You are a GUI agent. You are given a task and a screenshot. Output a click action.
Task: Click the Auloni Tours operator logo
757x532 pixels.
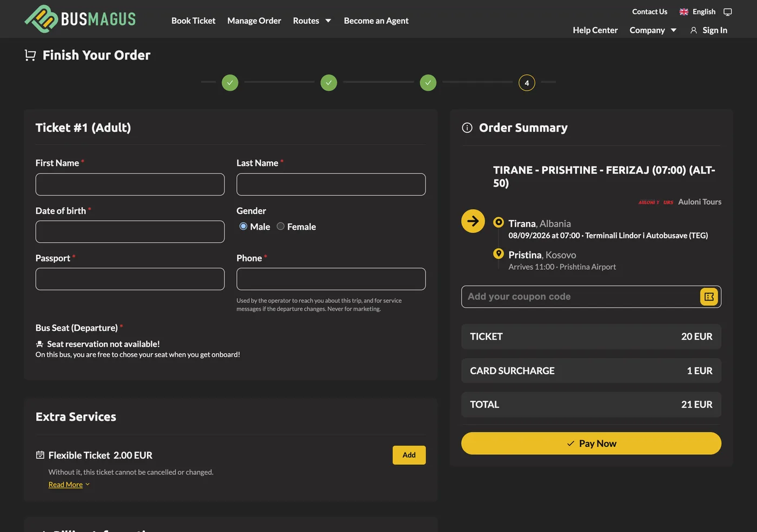[656, 202]
